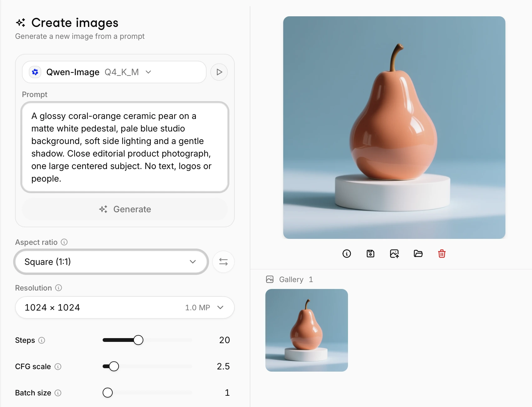Show info tooltip for Batch size
This screenshot has width=532, height=407.
58,393
